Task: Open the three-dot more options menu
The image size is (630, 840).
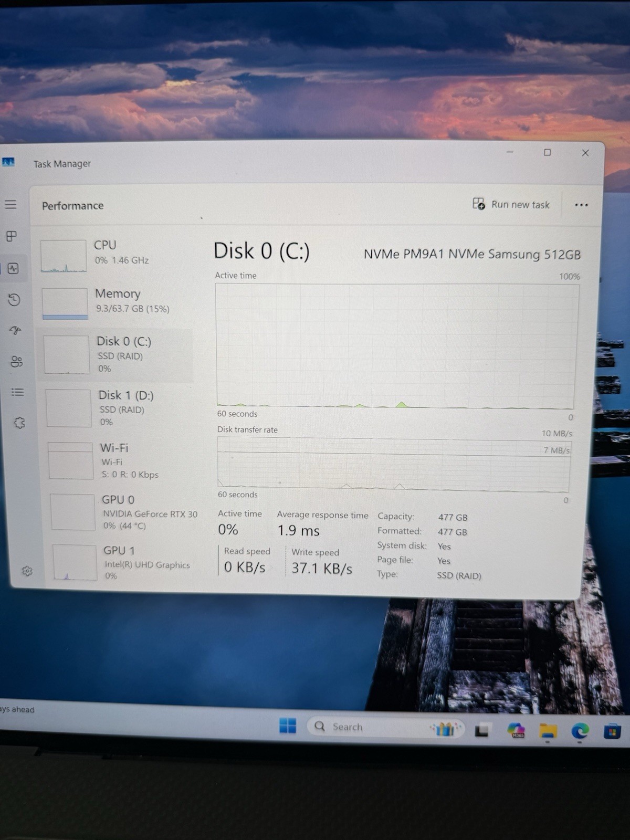Action: tap(581, 205)
